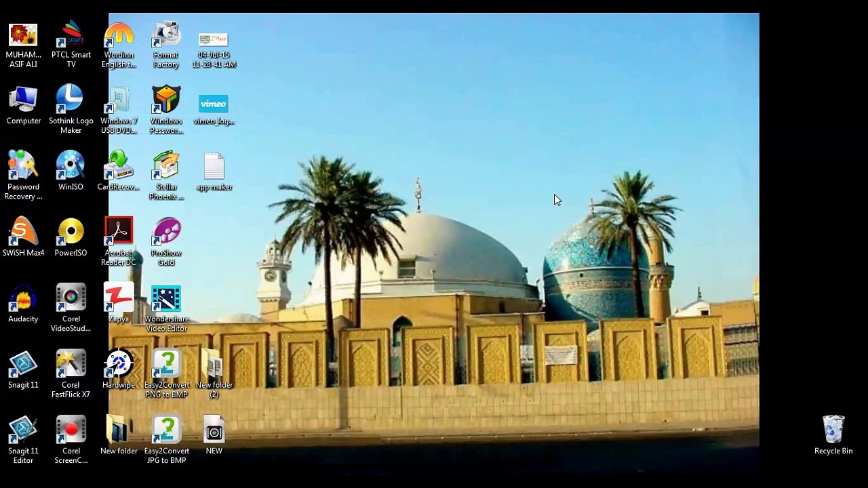Screen dimensions: 868x488
Task: Open the MUHAM... ASIF ALI user folder icon
Action: click(23, 45)
